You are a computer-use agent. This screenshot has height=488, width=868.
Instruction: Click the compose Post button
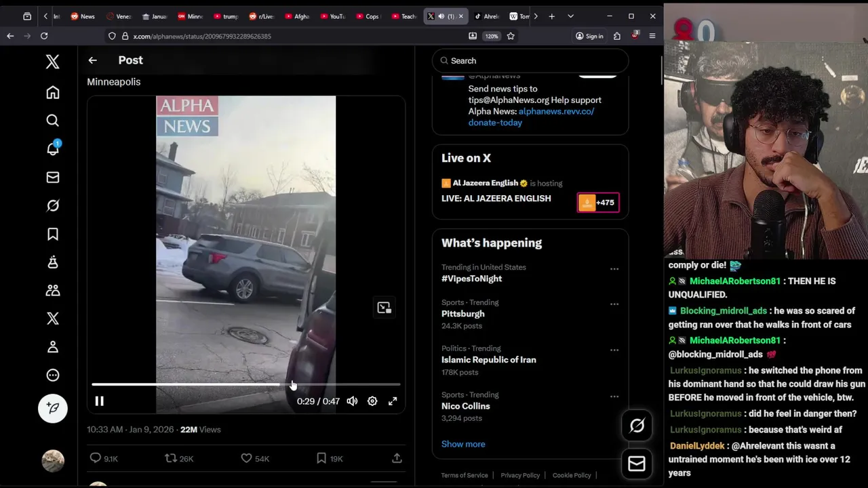[52, 408]
